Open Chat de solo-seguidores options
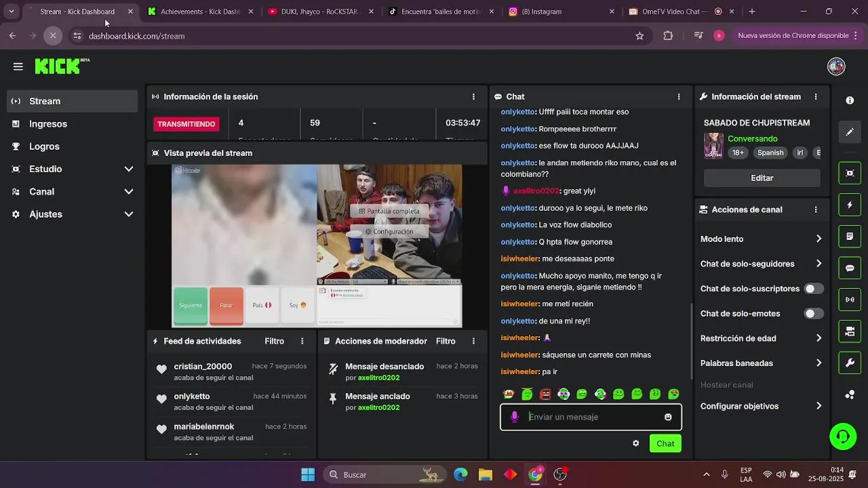The height and width of the screenshot is (488, 868). 761,264
